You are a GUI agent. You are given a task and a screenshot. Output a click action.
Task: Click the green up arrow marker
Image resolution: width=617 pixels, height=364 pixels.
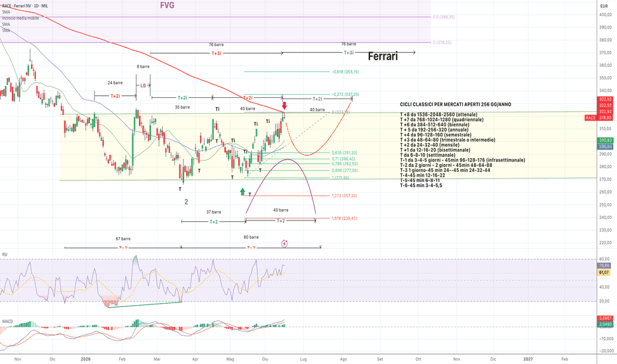pyautogui.click(x=242, y=192)
